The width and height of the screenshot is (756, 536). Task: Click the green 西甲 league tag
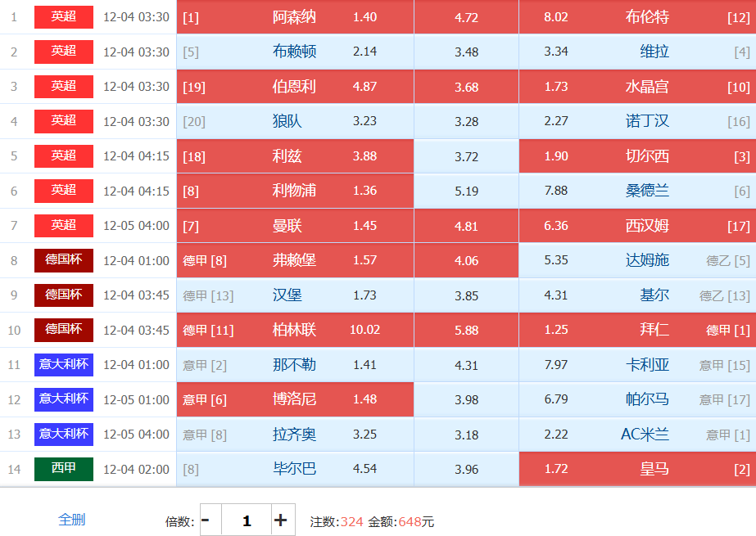[64, 469]
